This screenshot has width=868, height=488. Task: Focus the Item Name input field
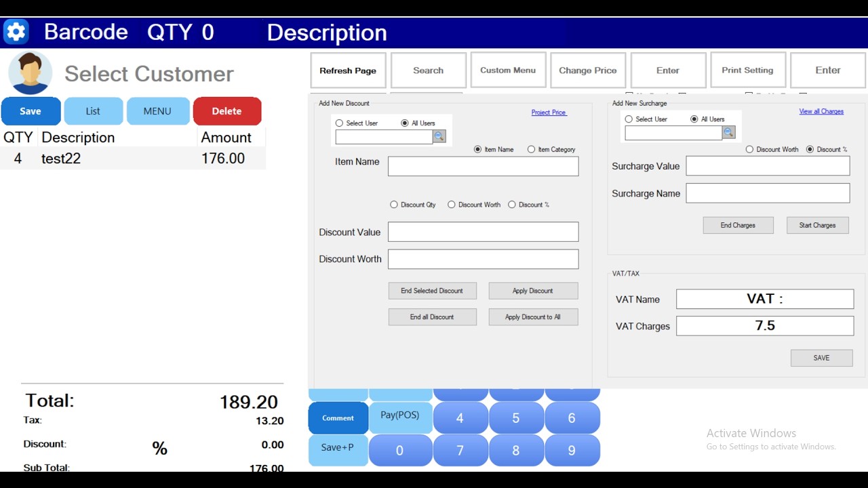[x=484, y=166]
